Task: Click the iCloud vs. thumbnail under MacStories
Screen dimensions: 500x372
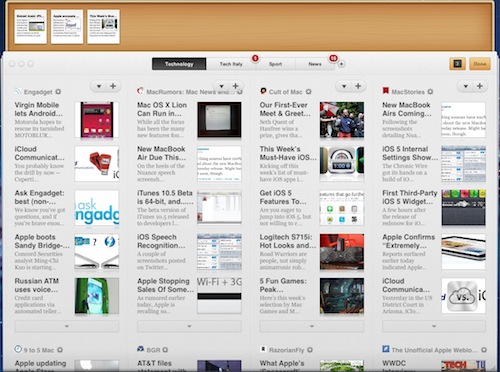Action: point(464,296)
